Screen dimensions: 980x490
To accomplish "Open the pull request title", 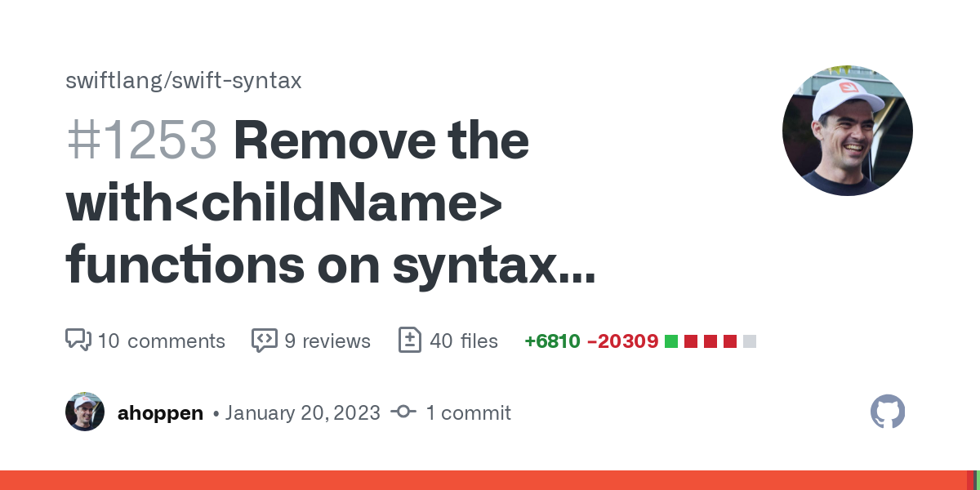I will tap(330, 204).
